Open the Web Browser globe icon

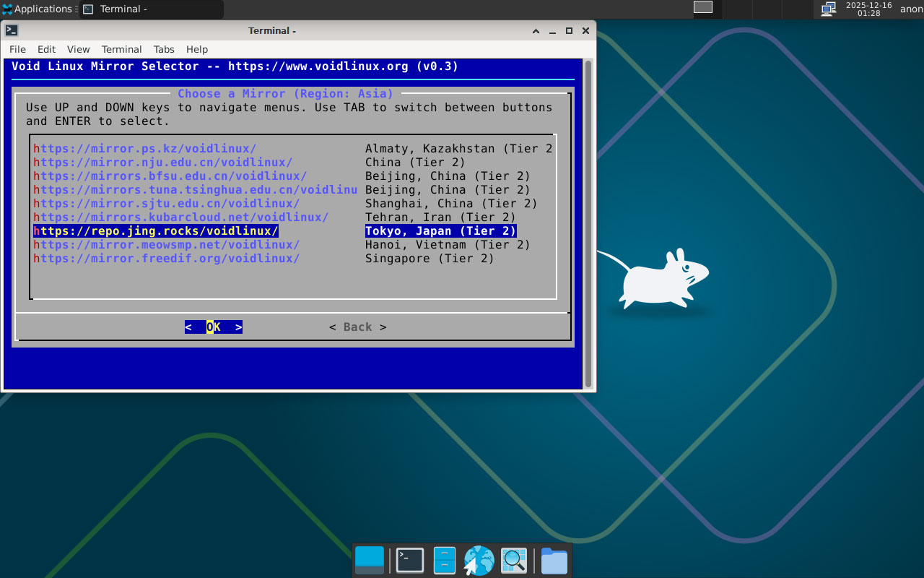pyautogui.click(x=479, y=561)
